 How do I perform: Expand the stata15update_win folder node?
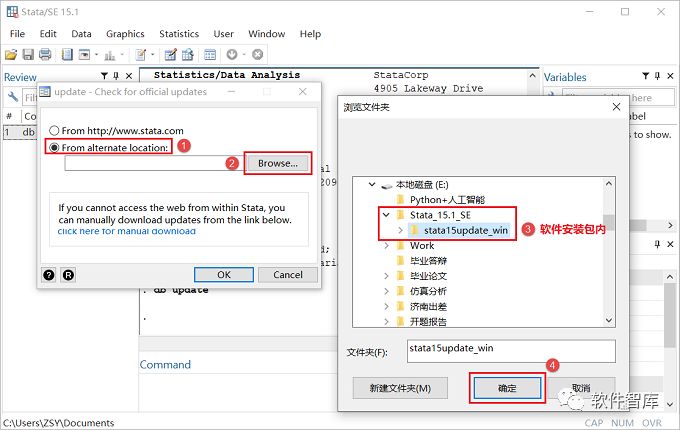coord(400,230)
